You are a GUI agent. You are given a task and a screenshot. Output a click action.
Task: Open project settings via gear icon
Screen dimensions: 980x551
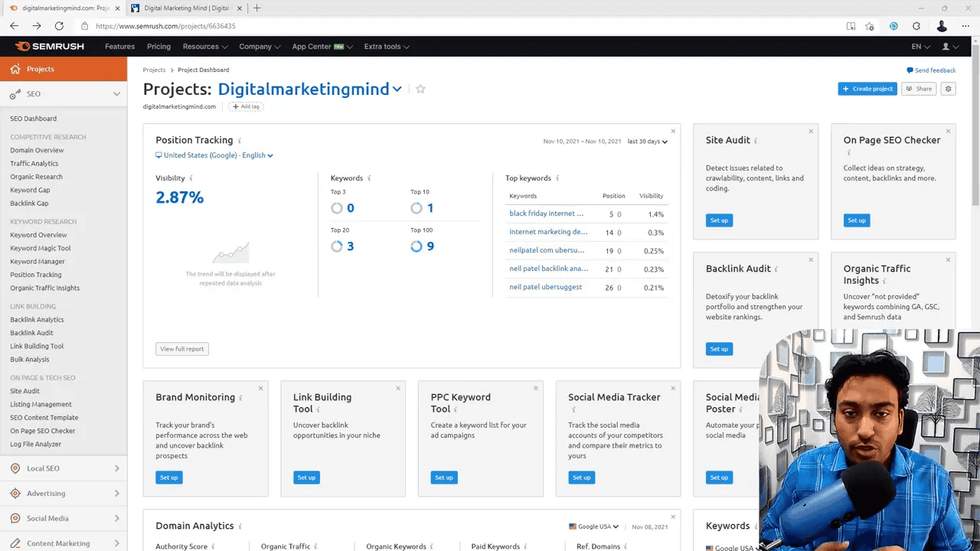pos(948,89)
